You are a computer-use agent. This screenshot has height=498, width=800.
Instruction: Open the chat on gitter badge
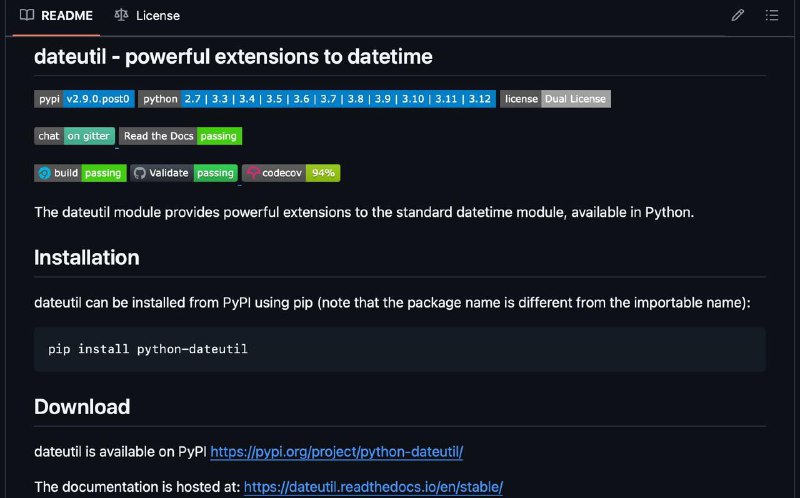74,136
